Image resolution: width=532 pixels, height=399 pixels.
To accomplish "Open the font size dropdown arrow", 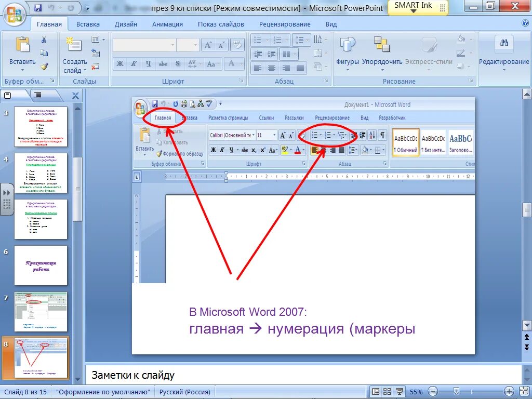I will (195, 45).
